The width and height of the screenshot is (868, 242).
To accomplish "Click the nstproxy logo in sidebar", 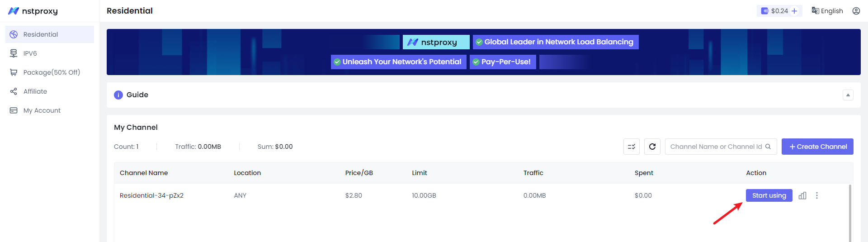I will [33, 11].
